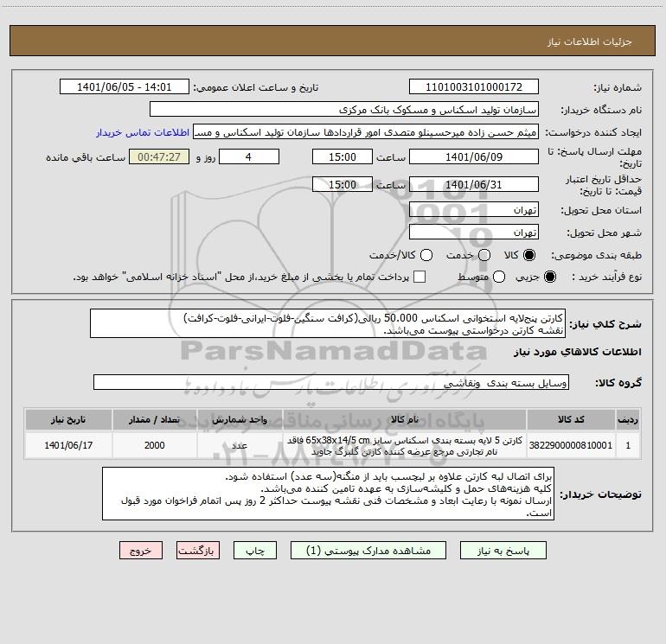Click the شهر محل تحویل field تهران
Image resolution: width=666 pixels, height=644 pixels.
(x=474, y=233)
